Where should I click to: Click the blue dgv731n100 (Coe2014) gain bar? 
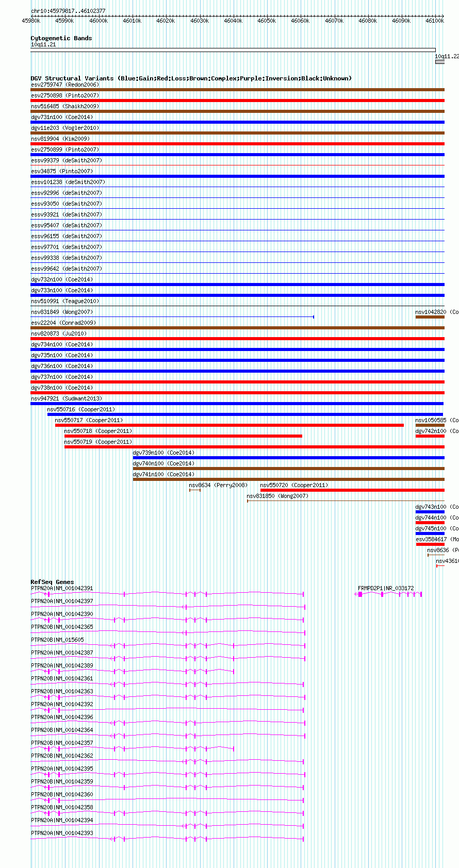click(x=238, y=122)
